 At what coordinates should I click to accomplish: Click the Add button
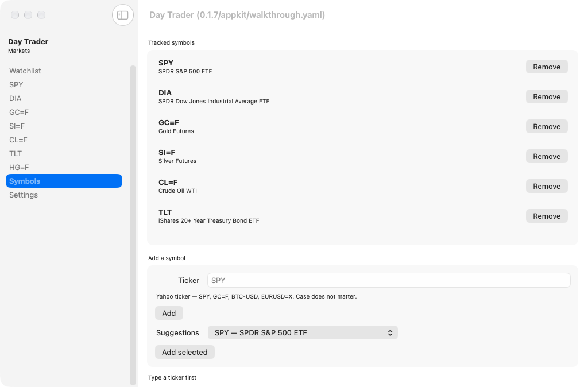coord(169,313)
